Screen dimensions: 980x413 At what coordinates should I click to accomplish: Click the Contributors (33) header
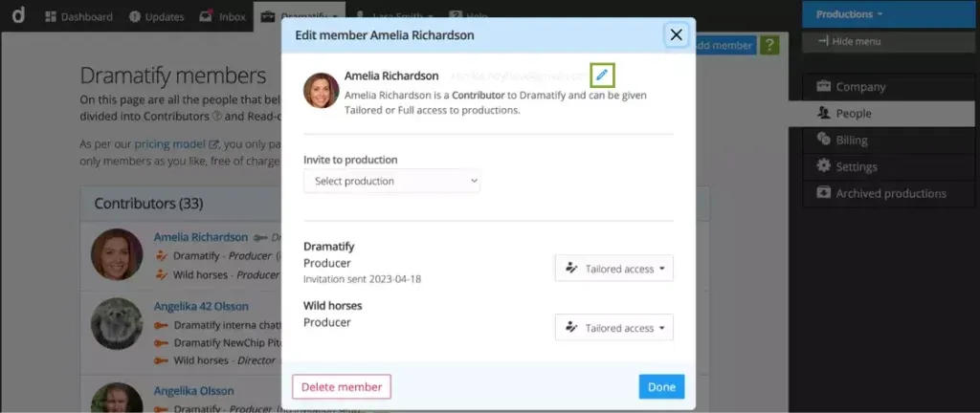[x=148, y=204]
